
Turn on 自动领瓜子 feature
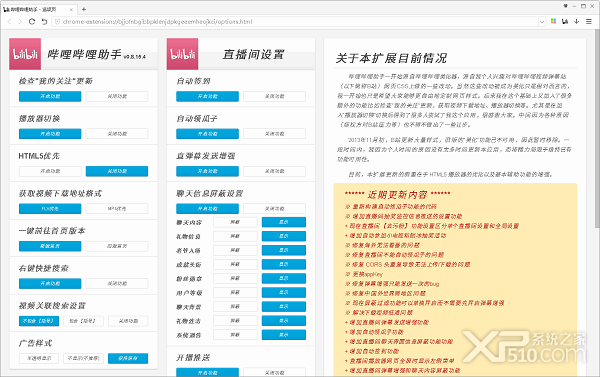[207, 134]
